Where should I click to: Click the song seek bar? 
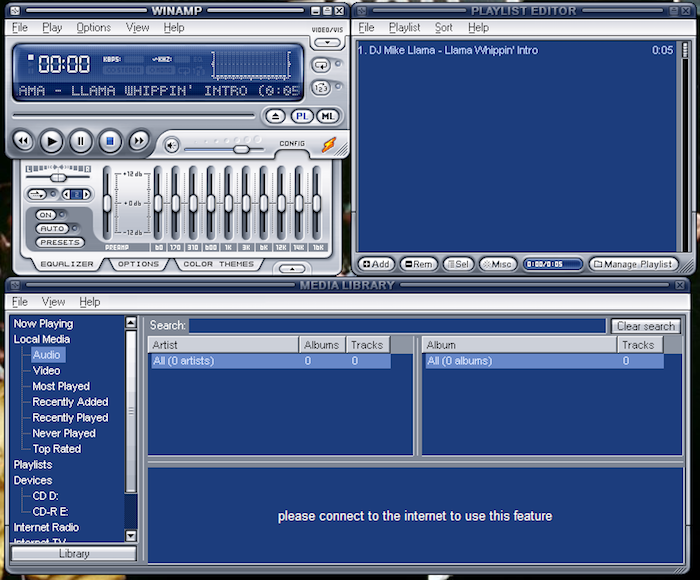coord(133,116)
